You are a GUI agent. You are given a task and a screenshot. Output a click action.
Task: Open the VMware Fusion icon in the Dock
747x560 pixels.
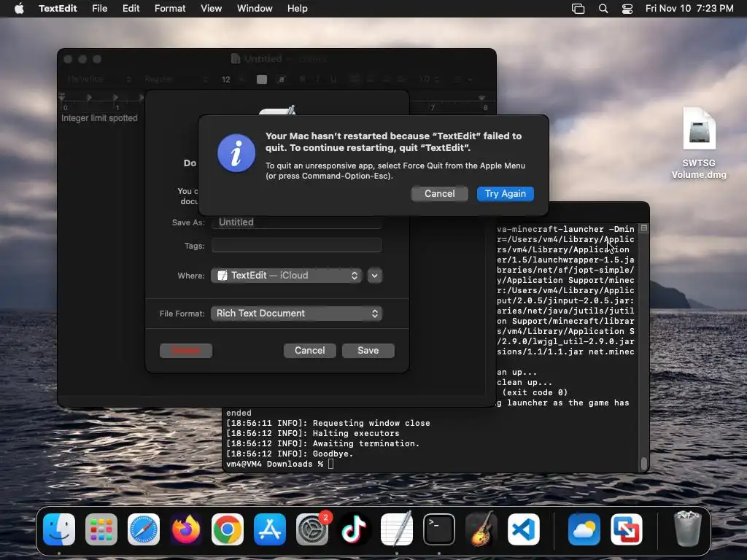pyautogui.click(x=627, y=529)
